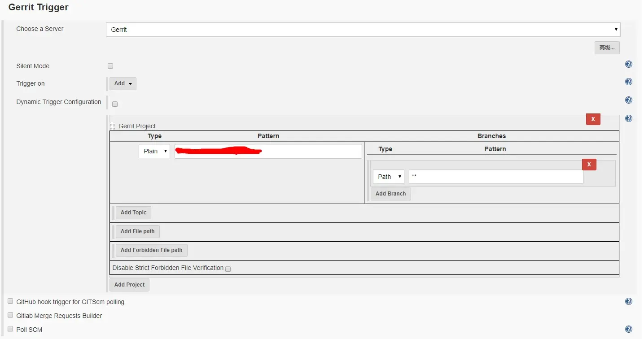Viewport: 644px width, 339px height.
Task: Enable the Poll SCM checkbox
Action: tap(10, 329)
